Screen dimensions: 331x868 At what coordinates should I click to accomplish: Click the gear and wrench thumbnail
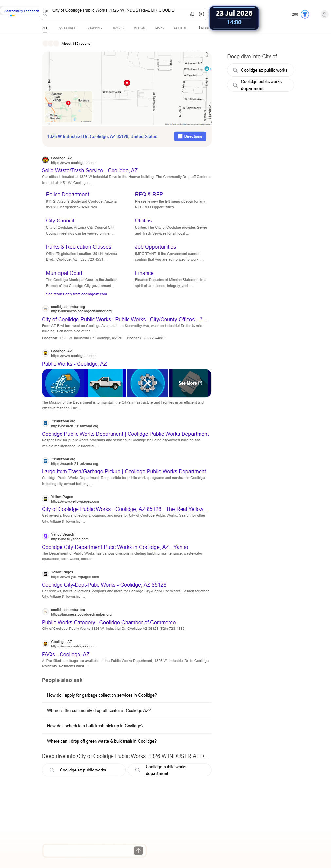tap(148, 383)
